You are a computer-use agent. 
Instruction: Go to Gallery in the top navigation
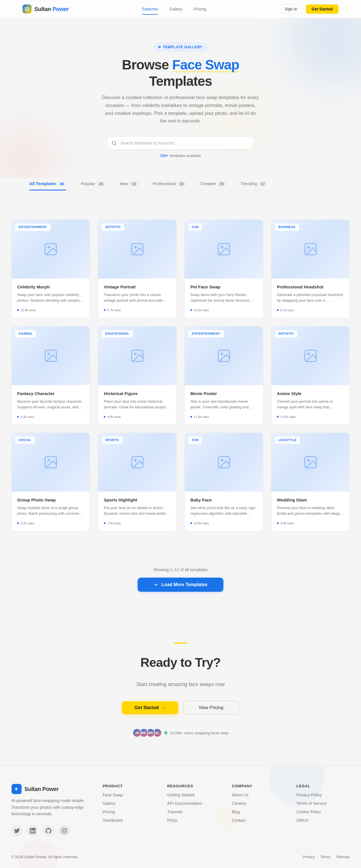point(176,9)
